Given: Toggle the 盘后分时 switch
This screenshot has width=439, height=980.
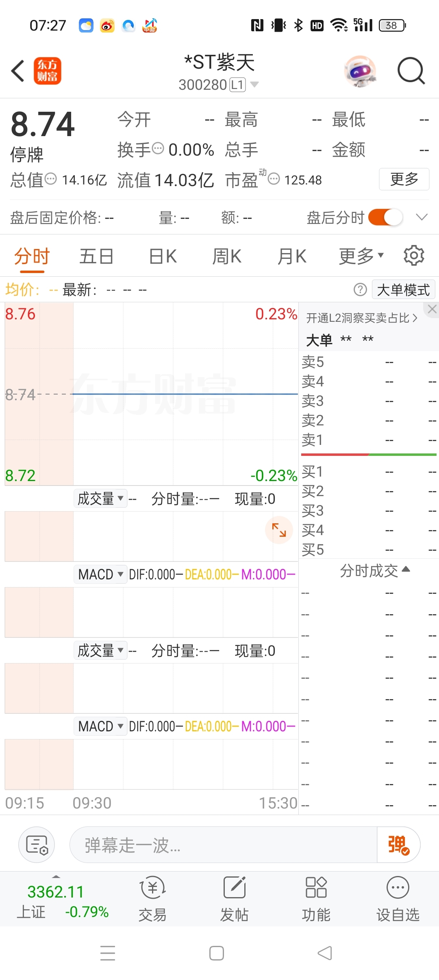Looking at the screenshot, I should pyautogui.click(x=385, y=217).
